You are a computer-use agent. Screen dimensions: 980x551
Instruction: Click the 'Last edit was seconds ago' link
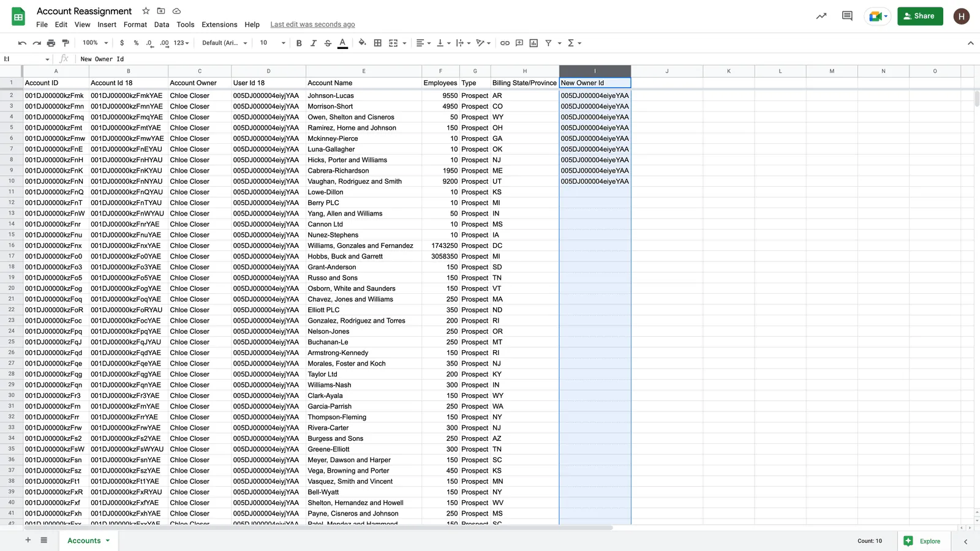pyautogui.click(x=312, y=24)
